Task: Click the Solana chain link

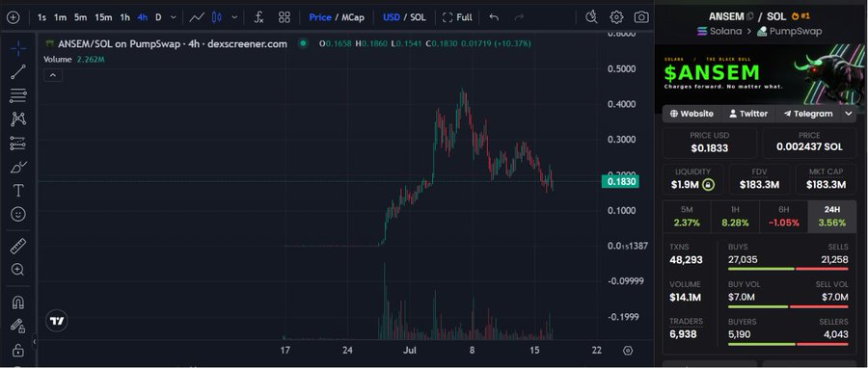Action: pos(719,32)
